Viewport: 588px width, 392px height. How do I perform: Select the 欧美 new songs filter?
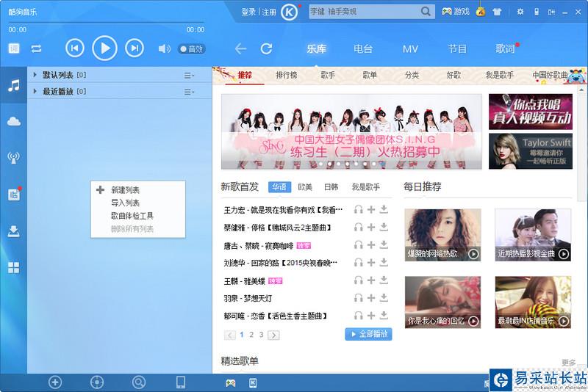coord(305,187)
